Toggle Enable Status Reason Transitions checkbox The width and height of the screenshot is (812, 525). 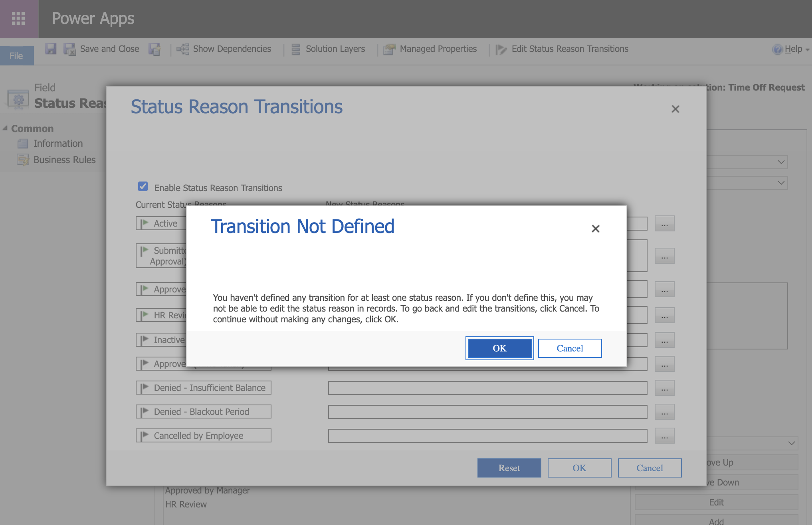[143, 187]
